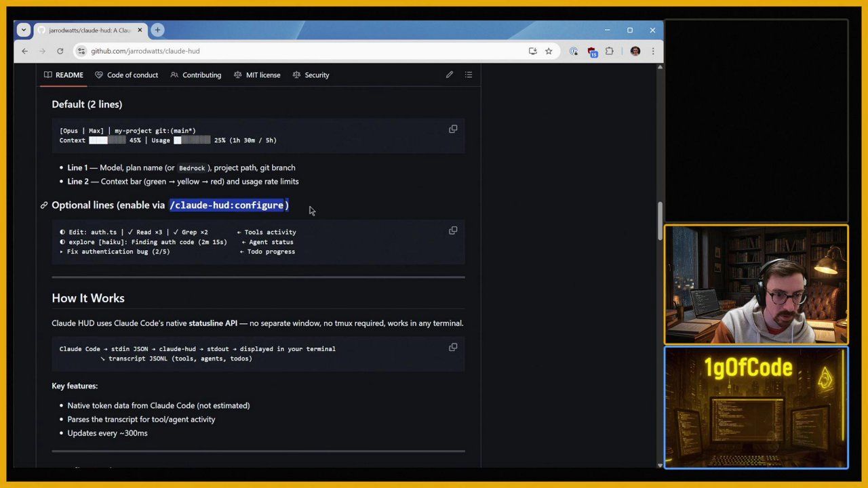Open the tab search dropdown arrow
The height and width of the screenshot is (488, 868).
(x=24, y=30)
